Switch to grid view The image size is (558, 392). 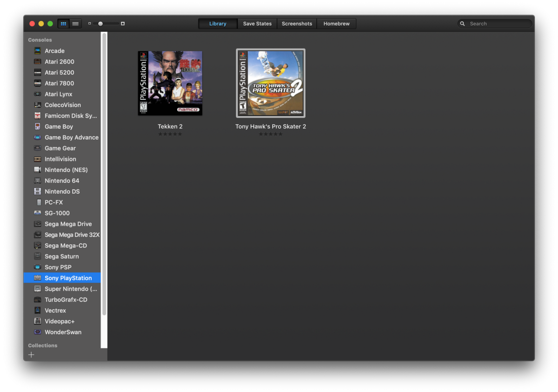coord(63,24)
